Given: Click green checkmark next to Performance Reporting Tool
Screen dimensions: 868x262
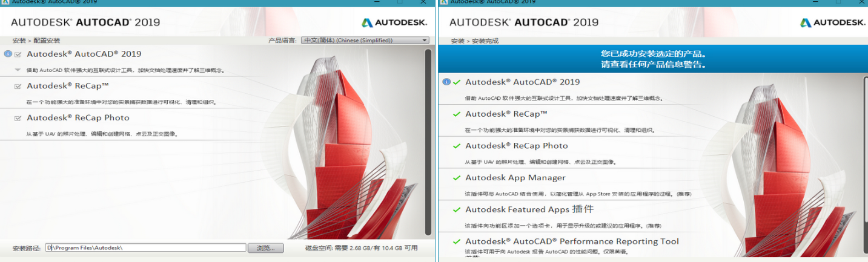Looking at the screenshot, I should [457, 241].
